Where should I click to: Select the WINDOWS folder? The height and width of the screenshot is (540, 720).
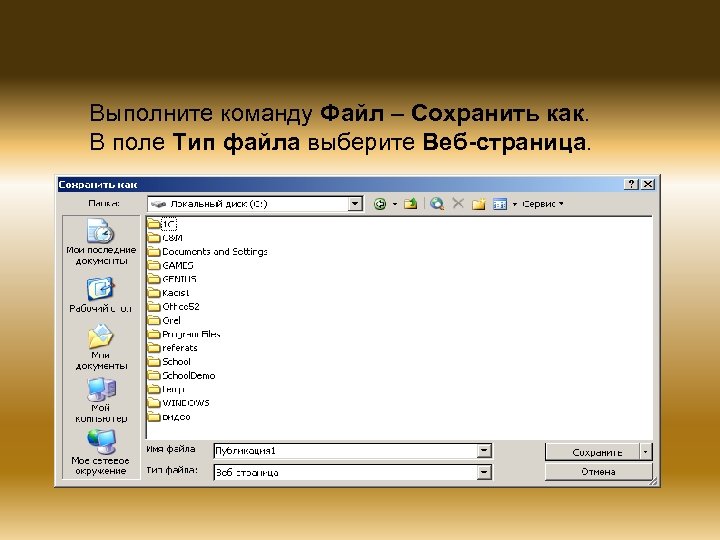point(179,403)
